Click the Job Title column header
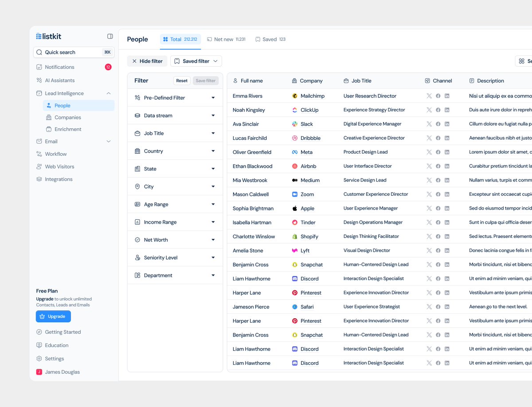 coord(357,81)
